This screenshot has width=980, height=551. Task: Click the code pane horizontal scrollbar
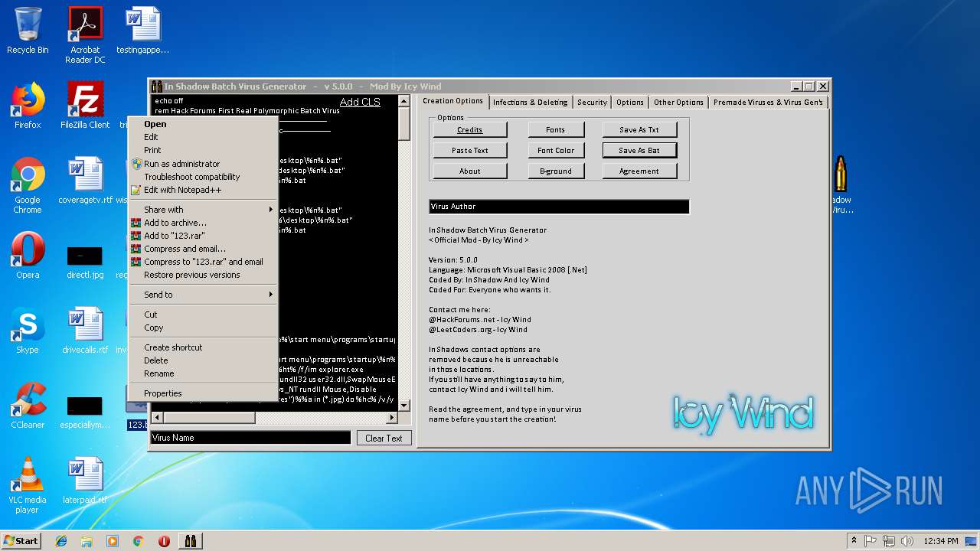tap(274, 418)
